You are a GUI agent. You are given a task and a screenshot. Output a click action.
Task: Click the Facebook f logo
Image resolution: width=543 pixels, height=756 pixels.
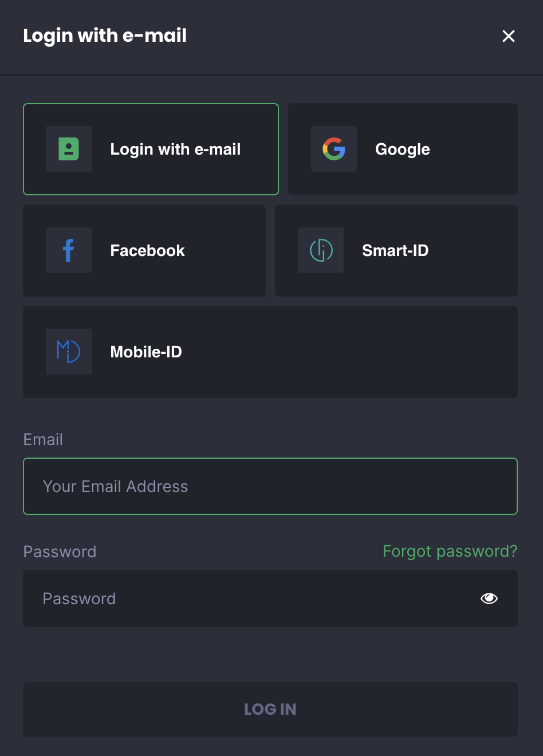coord(69,250)
